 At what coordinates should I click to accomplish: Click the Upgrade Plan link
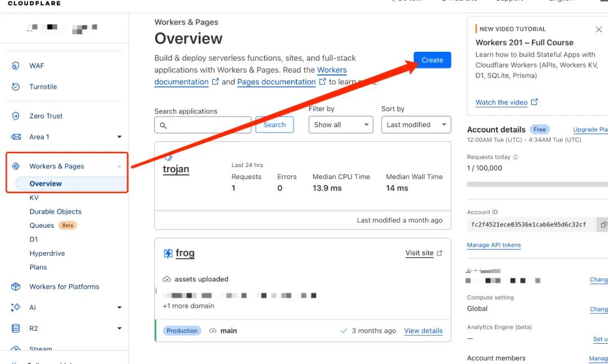pyautogui.click(x=590, y=129)
